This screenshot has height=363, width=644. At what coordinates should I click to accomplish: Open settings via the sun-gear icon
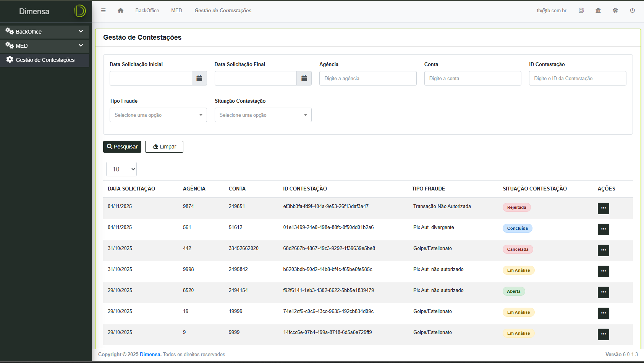(x=615, y=11)
